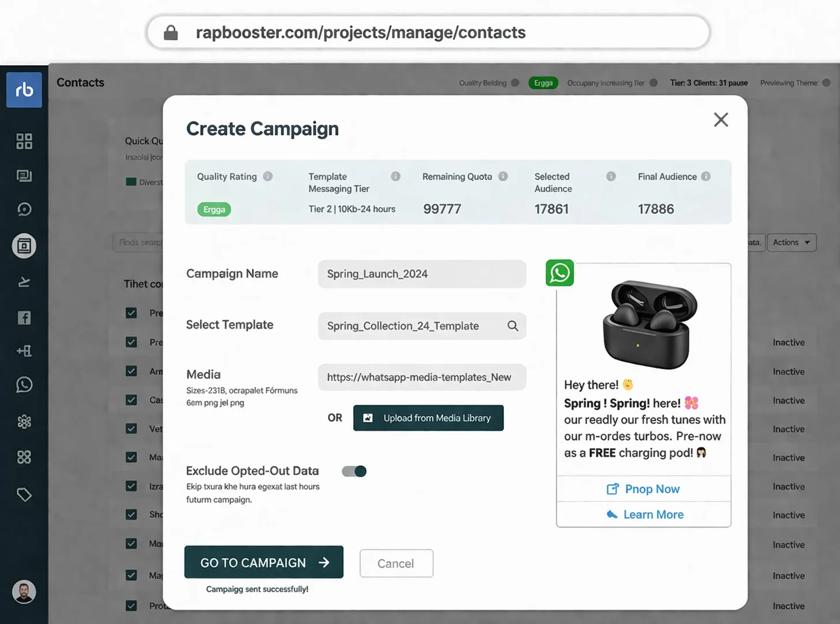Open the Actions dropdown

coord(792,242)
